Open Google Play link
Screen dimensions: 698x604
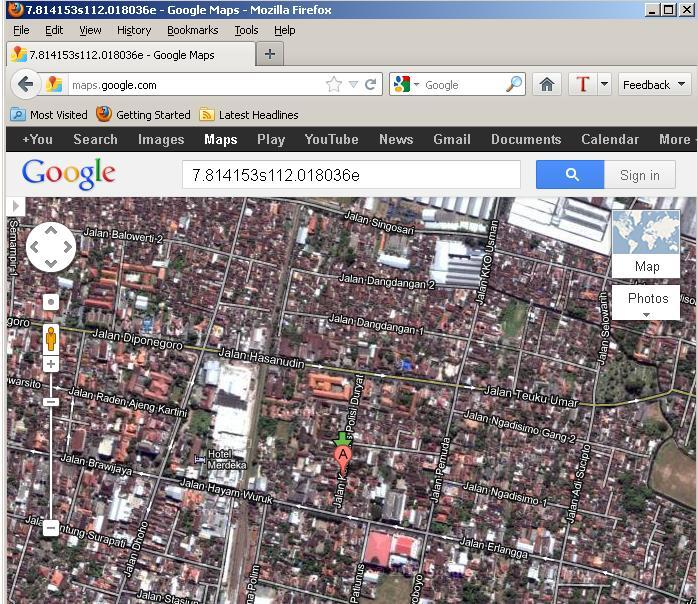pos(271,139)
